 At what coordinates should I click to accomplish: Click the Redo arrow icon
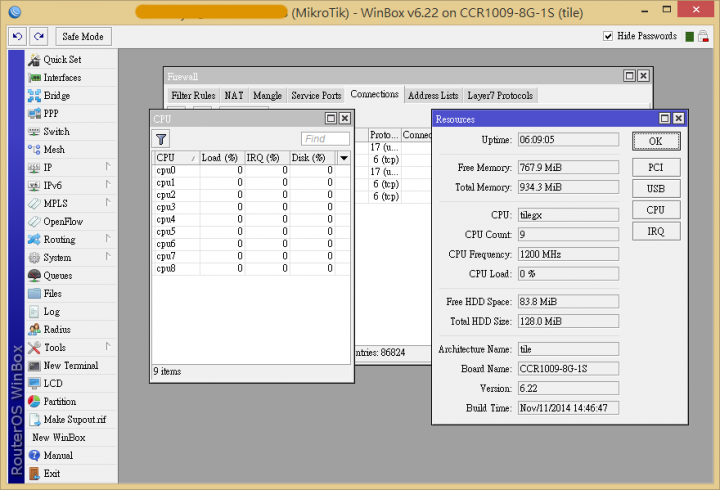39,36
